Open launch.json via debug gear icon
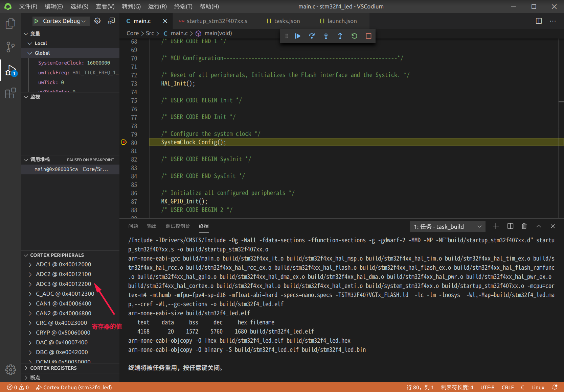Screen dimensions: 564x392 pyautogui.click(x=97, y=21)
